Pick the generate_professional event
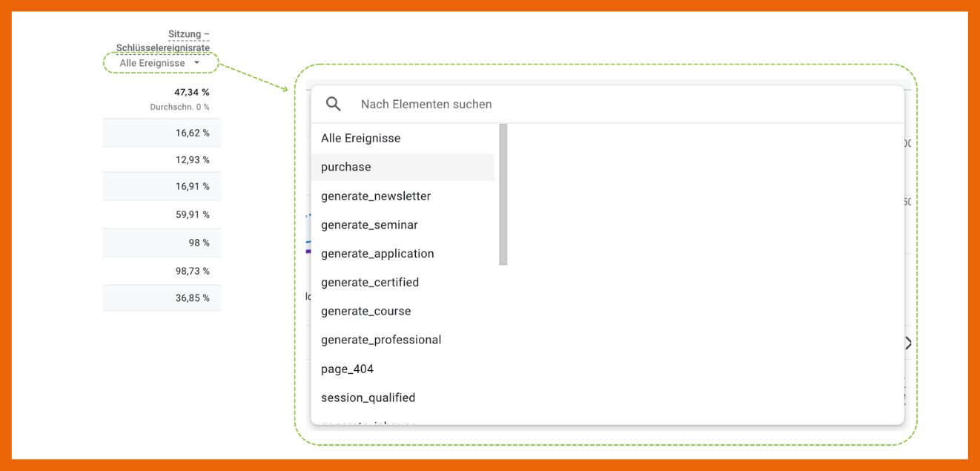Viewport: 980px width, 471px height. coord(381,340)
